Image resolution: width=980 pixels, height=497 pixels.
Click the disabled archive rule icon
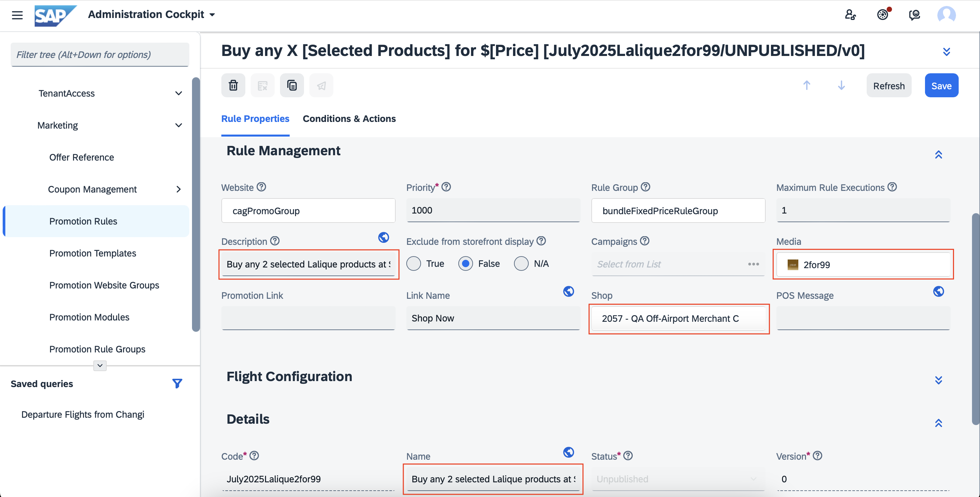point(263,85)
